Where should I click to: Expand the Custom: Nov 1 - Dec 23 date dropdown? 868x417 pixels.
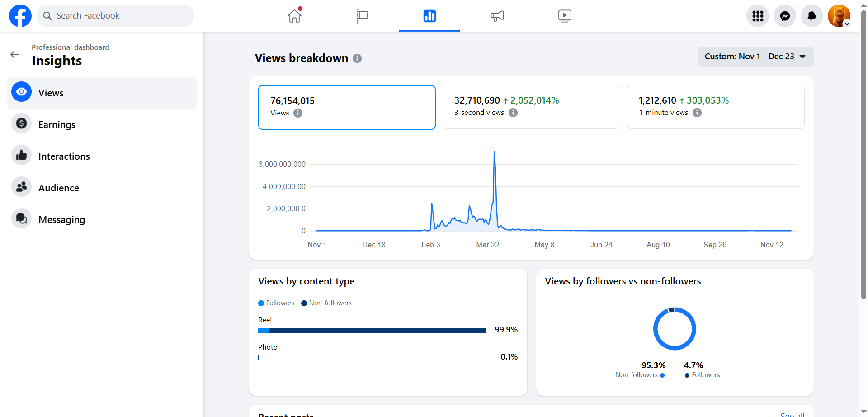coord(755,57)
